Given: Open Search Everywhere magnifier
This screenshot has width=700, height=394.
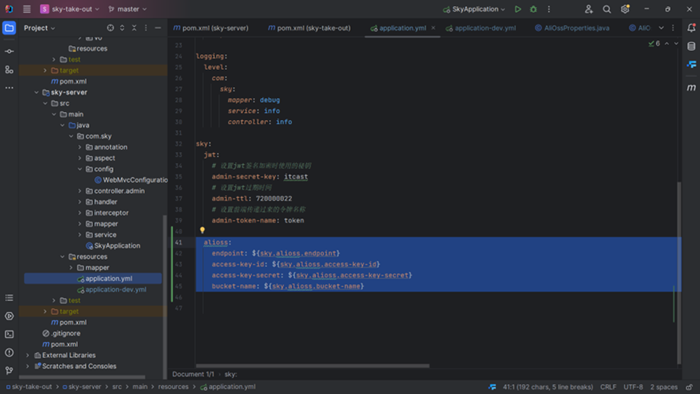Looking at the screenshot, I should pyautogui.click(x=607, y=9).
